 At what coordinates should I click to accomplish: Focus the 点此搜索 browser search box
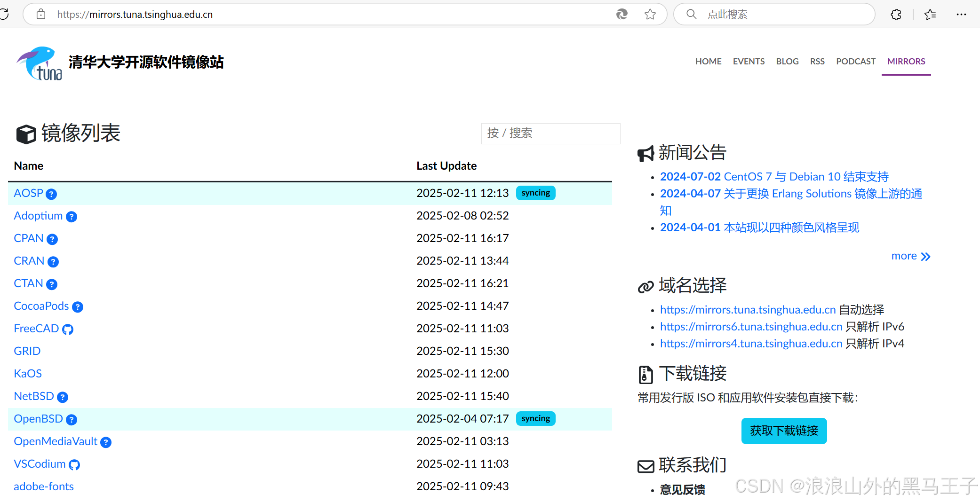[x=774, y=15]
